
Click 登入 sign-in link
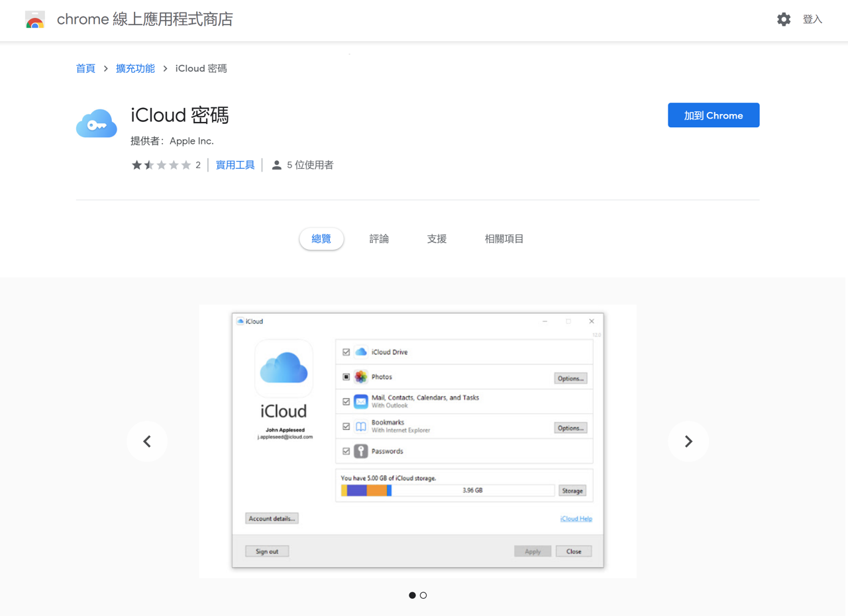(812, 19)
